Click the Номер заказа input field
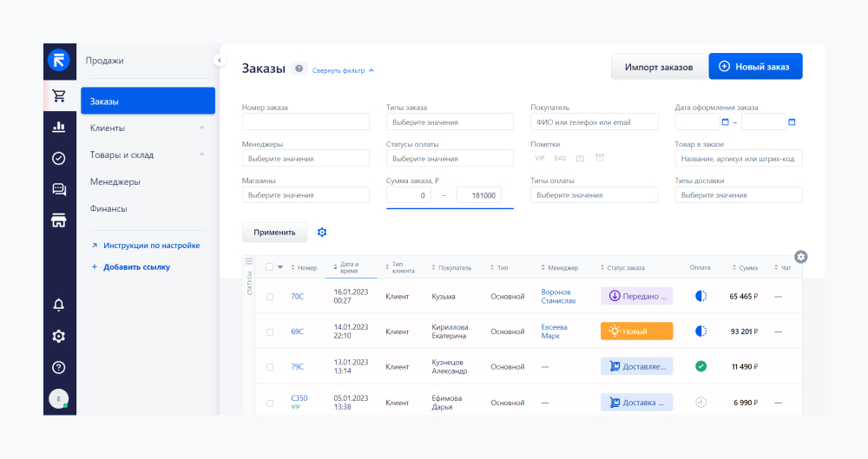This screenshot has width=868, height=459. (306, 122)
